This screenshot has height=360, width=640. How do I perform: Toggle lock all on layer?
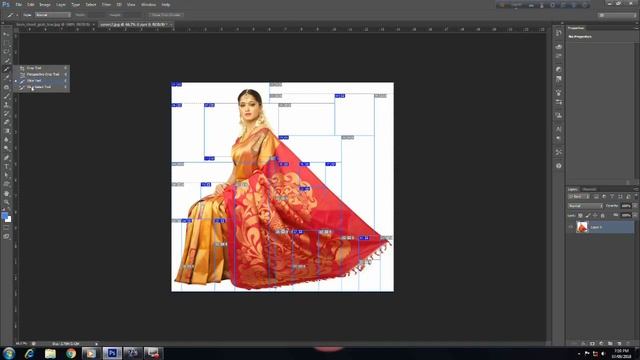[602, 216]
